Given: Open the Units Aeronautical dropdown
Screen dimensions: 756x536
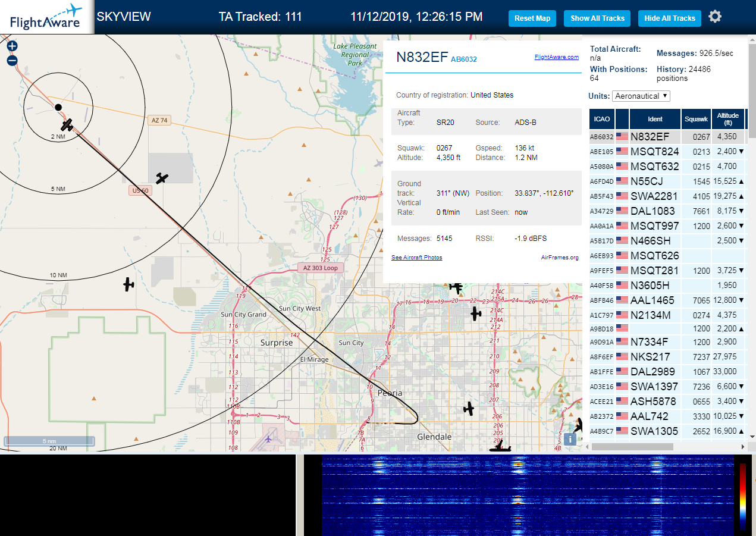Looking at the screenshot, I should click(641, 96).
